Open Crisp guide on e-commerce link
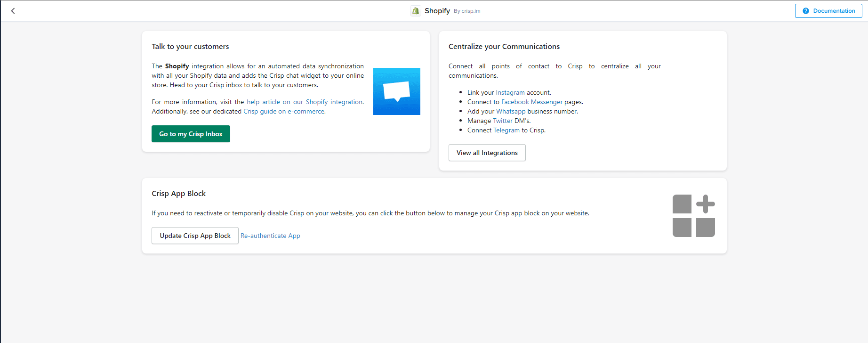The width and height of the screenshot is (868, 343). tap(284, 111)
